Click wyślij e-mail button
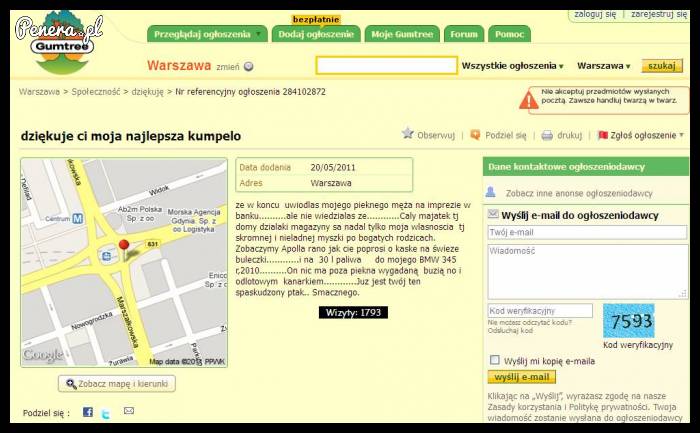700x433 pixels. (521, 377)
